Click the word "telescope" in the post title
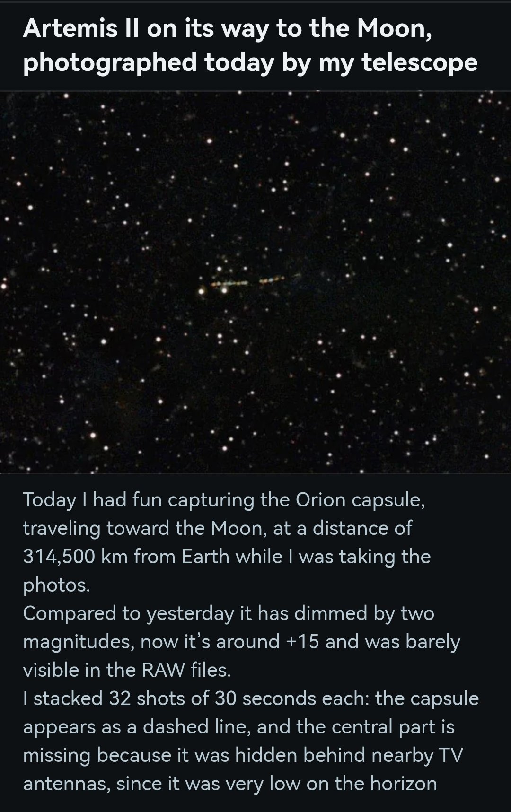 click(x=419, y=62)
